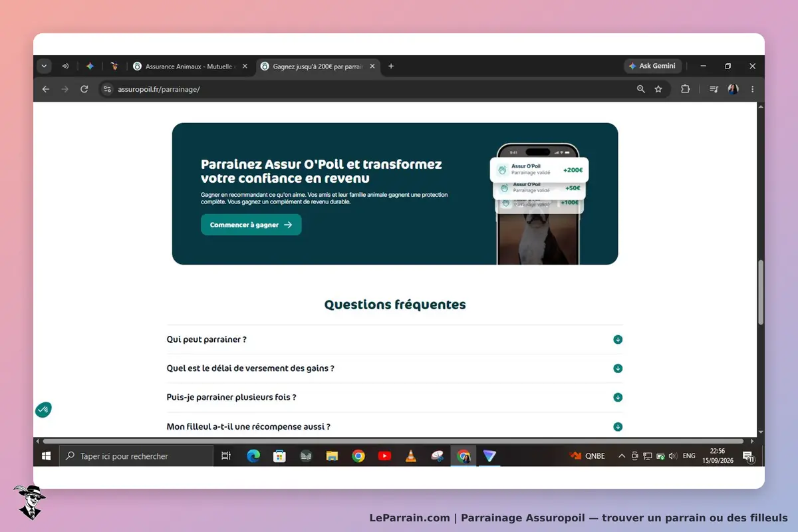Open a new browser tab
The height and width of the screenshot is (532, 798).
click(x=391, y=66)
